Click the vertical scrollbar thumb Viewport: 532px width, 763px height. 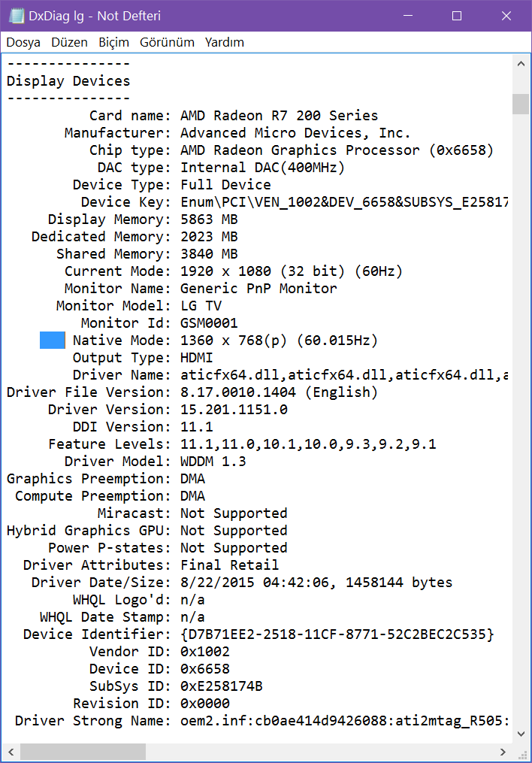point(521,104)
